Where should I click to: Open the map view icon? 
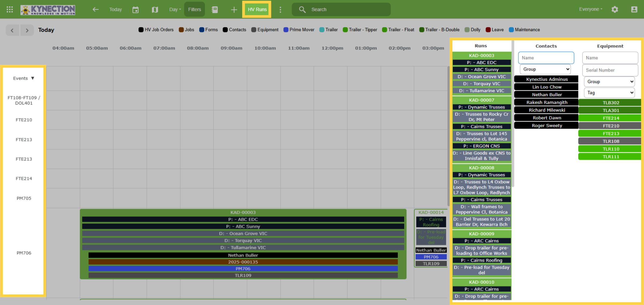point(155,10)
